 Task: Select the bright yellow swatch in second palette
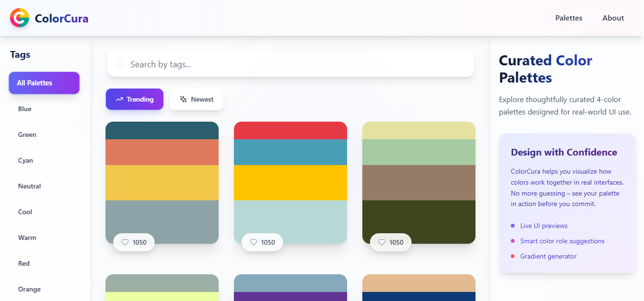290,182
